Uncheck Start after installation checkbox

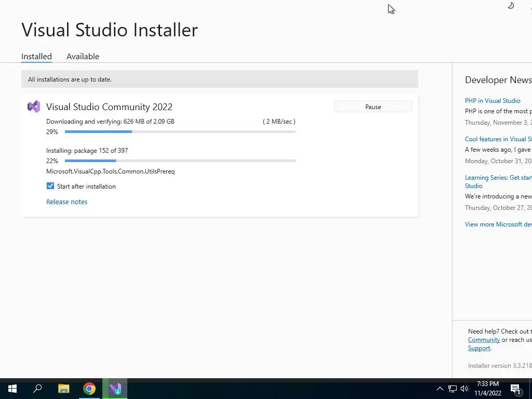click(50, 186)
